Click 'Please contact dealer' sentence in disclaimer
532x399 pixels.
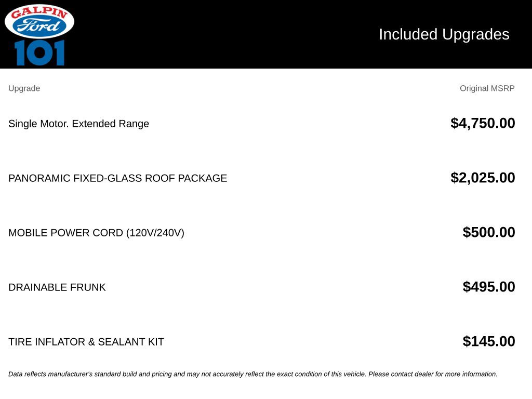click(x=433, y=374)
